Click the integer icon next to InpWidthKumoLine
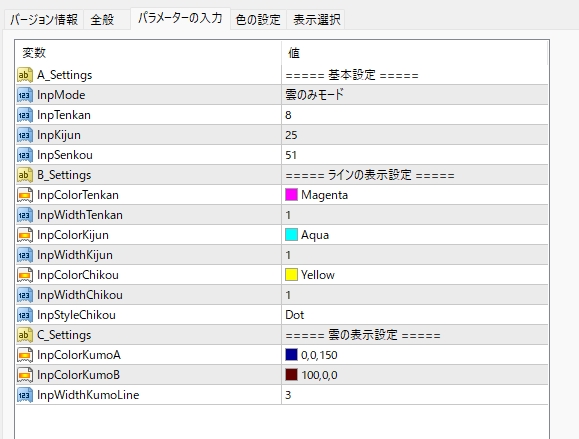 25,395
